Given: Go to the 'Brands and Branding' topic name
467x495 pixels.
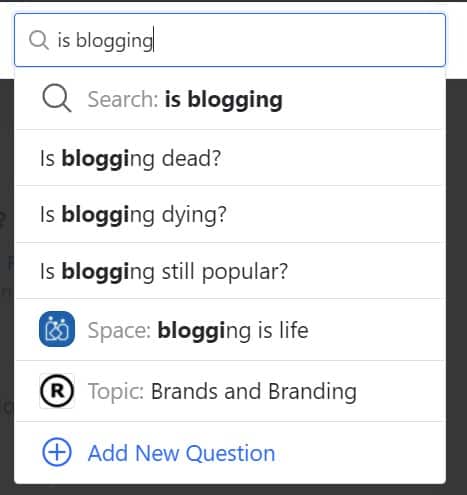Looking at the screenshot, I should (254, 391).
